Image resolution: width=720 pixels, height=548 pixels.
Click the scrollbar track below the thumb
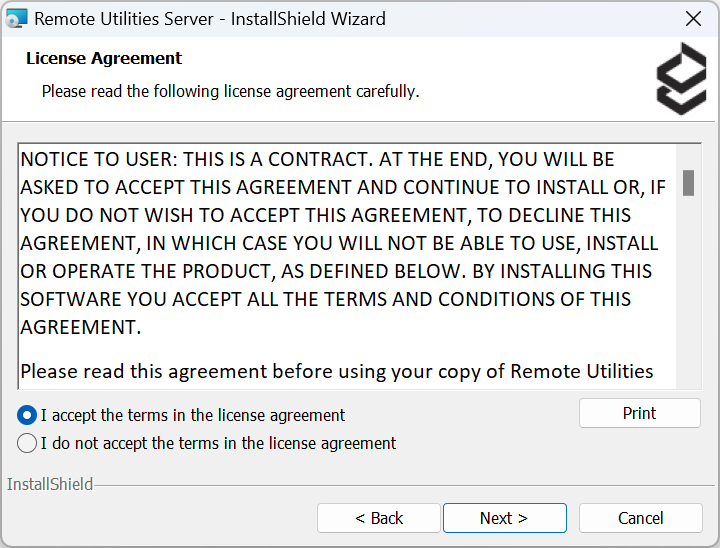(688, 300)
